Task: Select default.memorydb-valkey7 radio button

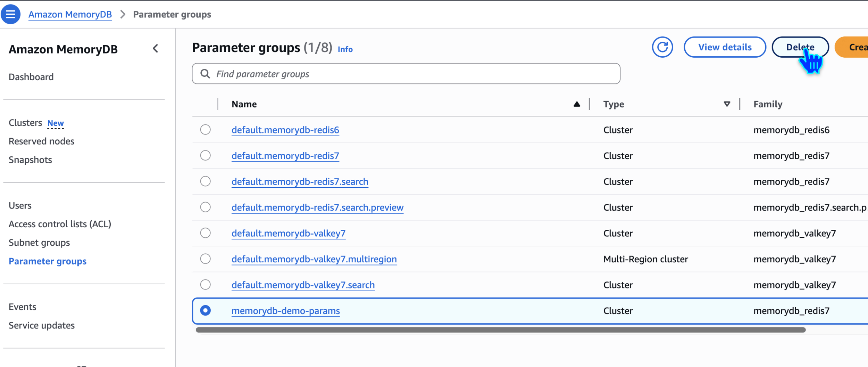Action: point(206,233)
